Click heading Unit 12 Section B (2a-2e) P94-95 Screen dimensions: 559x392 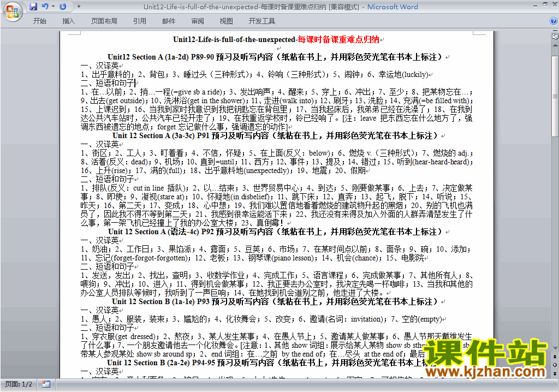click(161, 363)
